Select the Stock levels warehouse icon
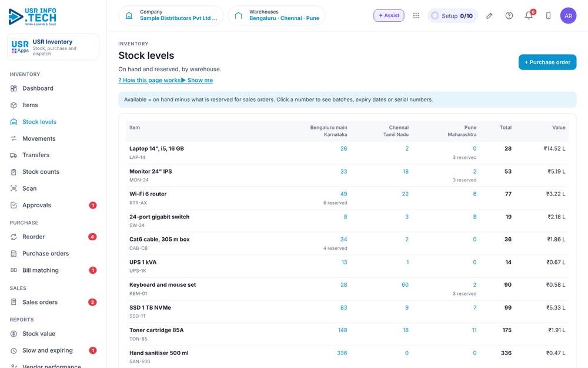The height and width of the screenshot is (368, 588). (14, 122)
